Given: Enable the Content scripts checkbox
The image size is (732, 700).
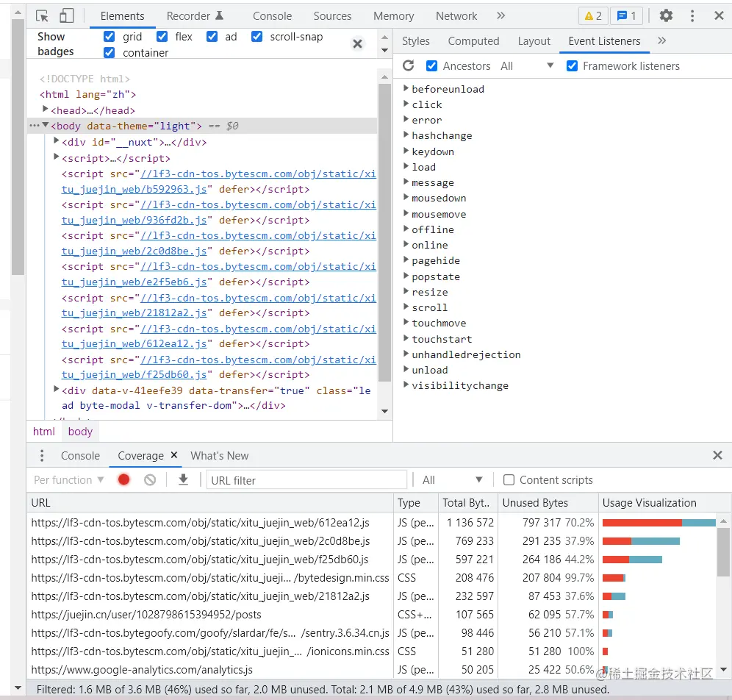Looking at the screenshot, I should [x=509, y=479].
